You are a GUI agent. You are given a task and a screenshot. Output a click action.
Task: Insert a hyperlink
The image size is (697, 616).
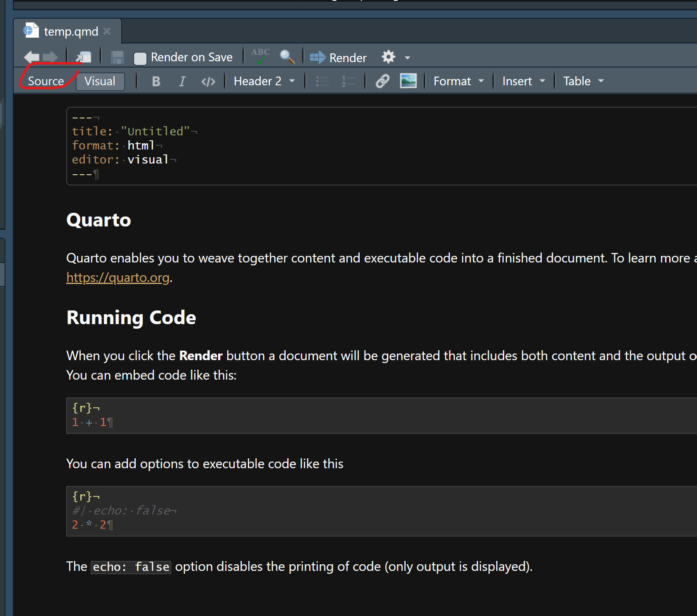(x=382, y=81)
